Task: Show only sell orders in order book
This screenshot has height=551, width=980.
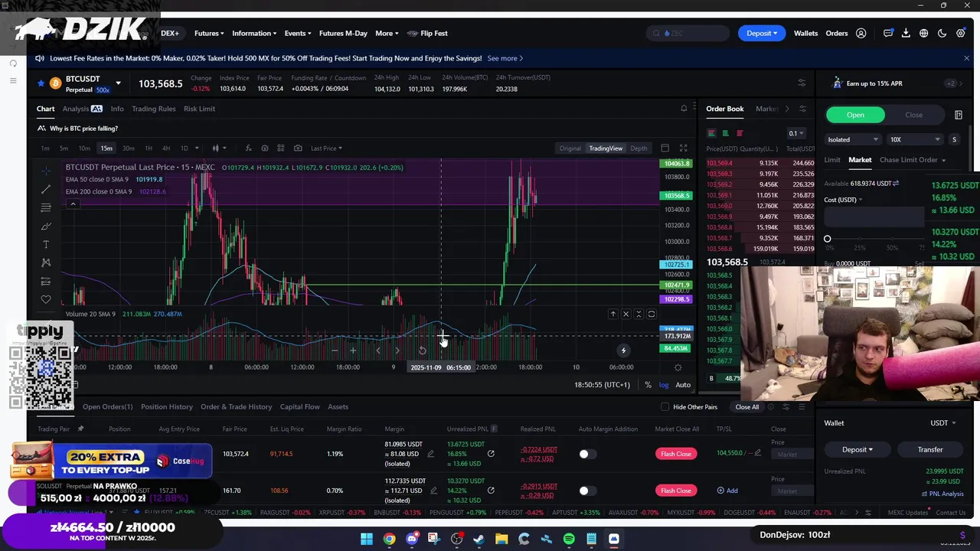Action: (740, 133)
